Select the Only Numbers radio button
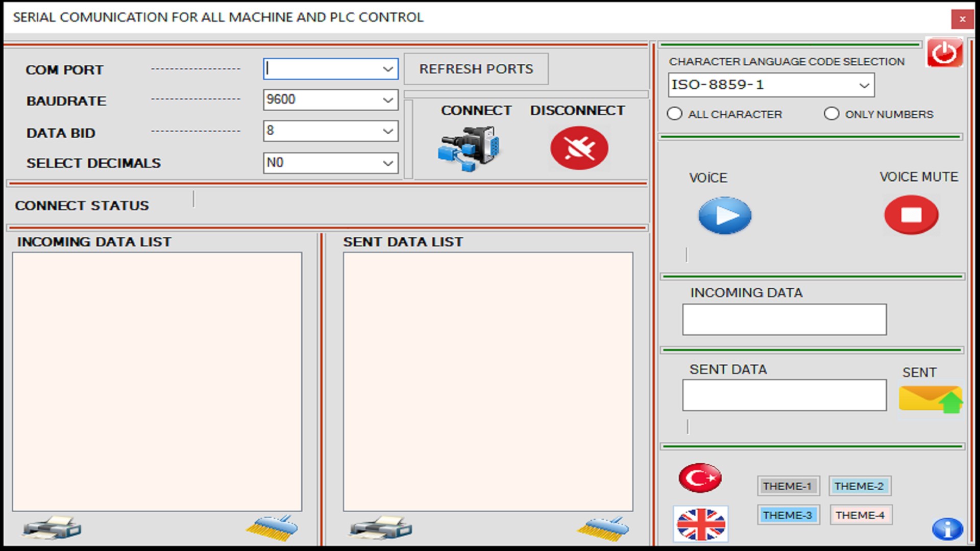The width and height of the screenshot is (980, 551). (831, 114)
